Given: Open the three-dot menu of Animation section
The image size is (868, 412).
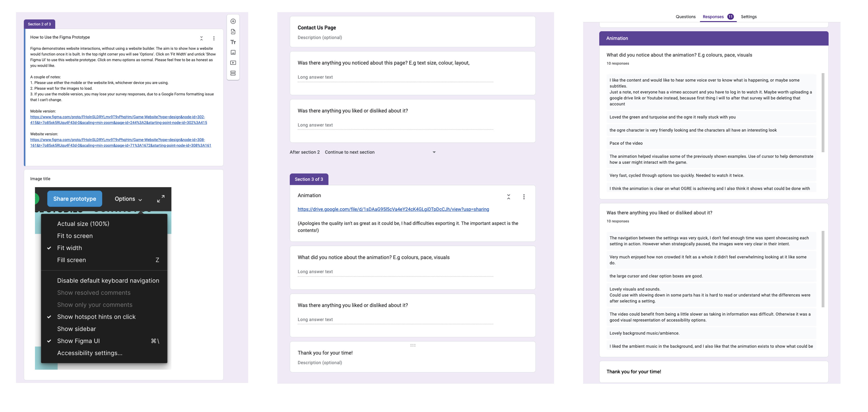Looking at the screenshot, I should click(524, 197).
